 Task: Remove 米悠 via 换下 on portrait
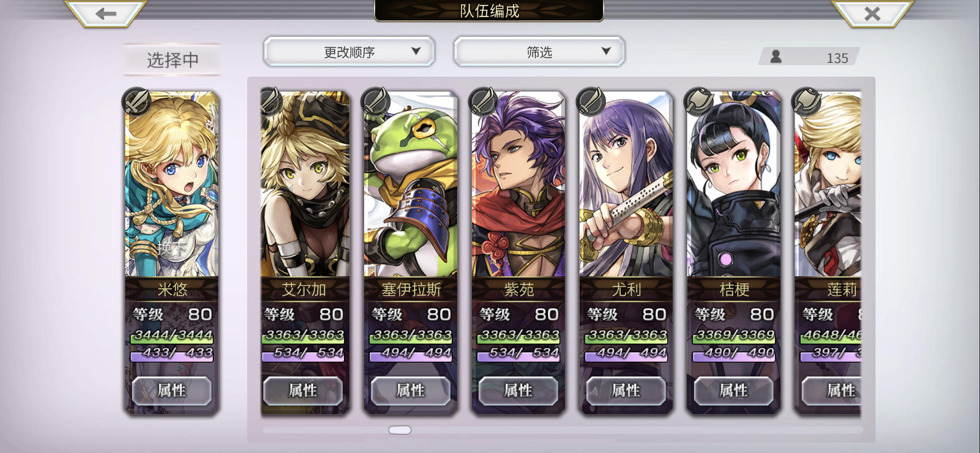click(x=171, y=247)
